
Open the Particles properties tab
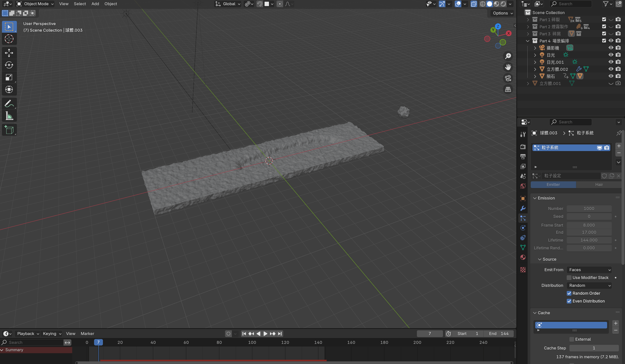(523, 218)
